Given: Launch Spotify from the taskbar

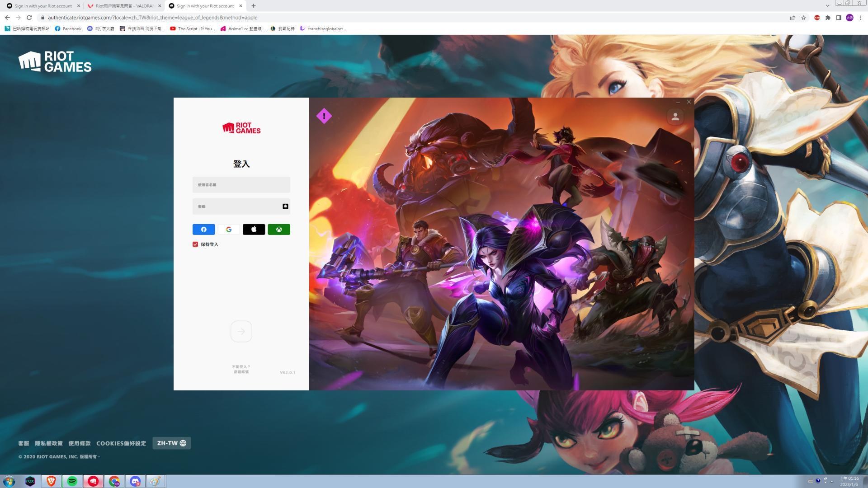Looking at the screenshot, I should tap(72, 481).
